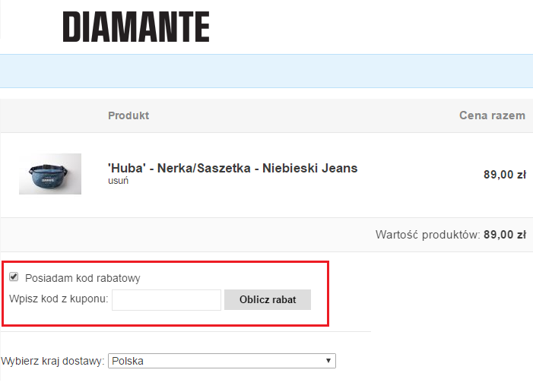
Task: Open the Huba Nerka/Saszetka product title
Action: click(233, 168)
